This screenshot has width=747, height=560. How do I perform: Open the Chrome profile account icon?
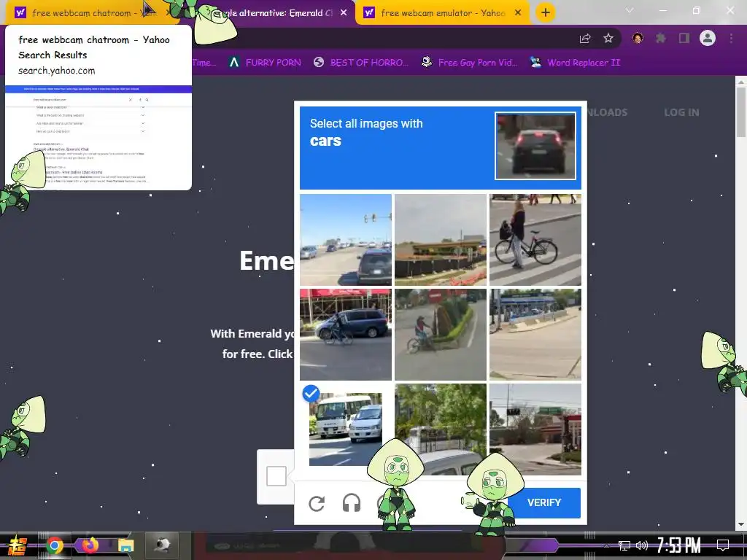[708, 38]
